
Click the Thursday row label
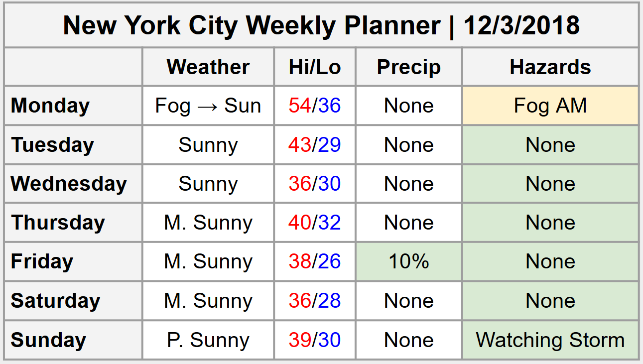[58, 223]
